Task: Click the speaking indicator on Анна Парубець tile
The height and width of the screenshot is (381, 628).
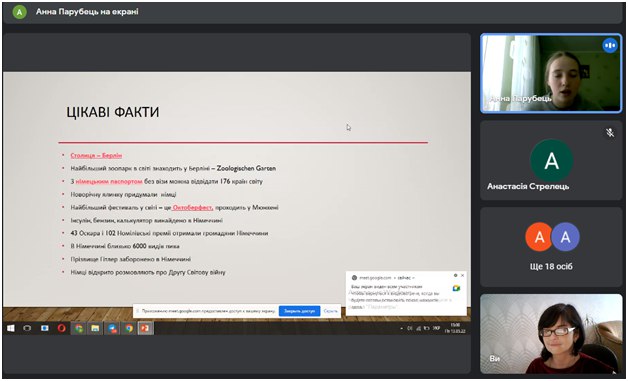Action: 610,45
